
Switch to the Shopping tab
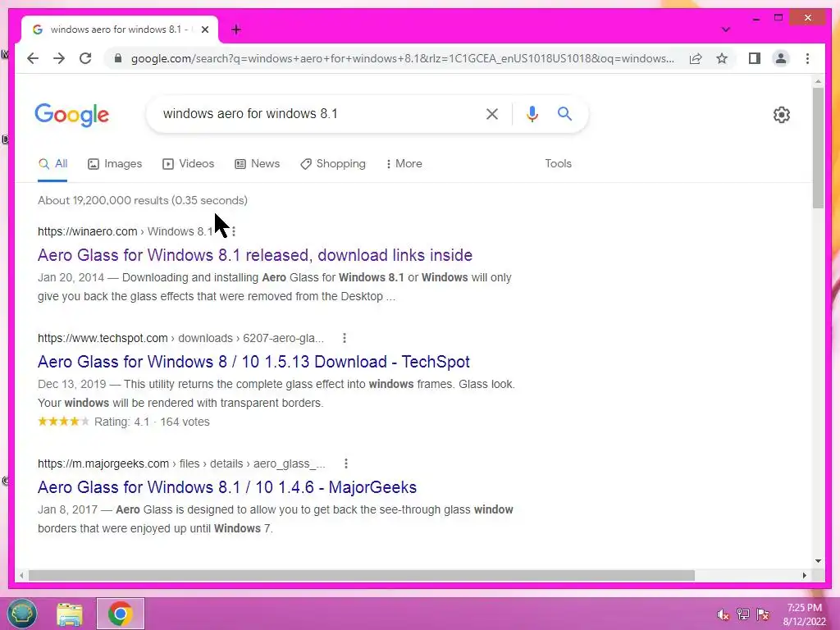point(333,164)
